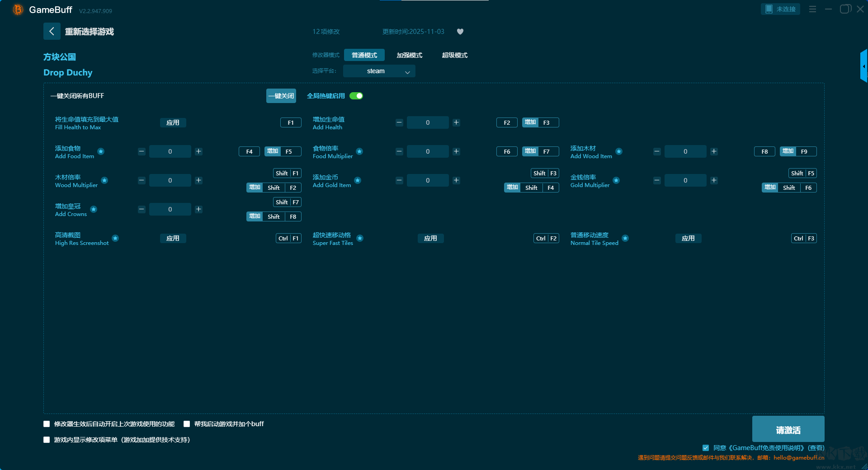This screenshot has width=868, height=470.
Task: Click the star icon beside Add Food Item
Action: 101,151
